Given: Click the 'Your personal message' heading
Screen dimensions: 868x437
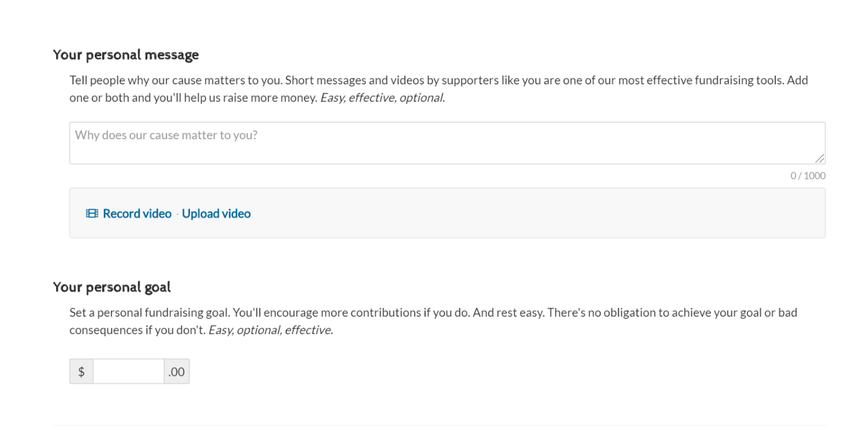Looking at the screenshot, I should tap(126, 55).
